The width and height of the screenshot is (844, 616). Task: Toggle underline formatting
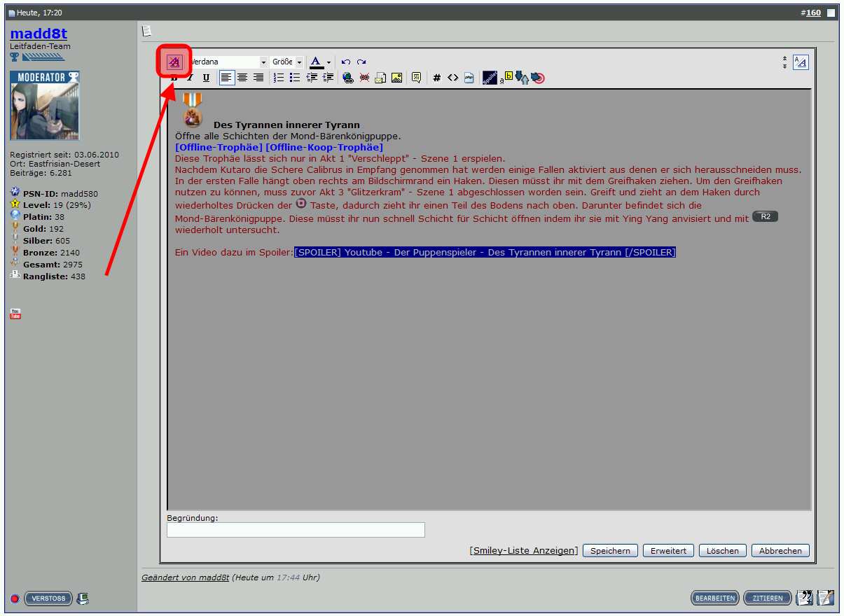[206, 78]
